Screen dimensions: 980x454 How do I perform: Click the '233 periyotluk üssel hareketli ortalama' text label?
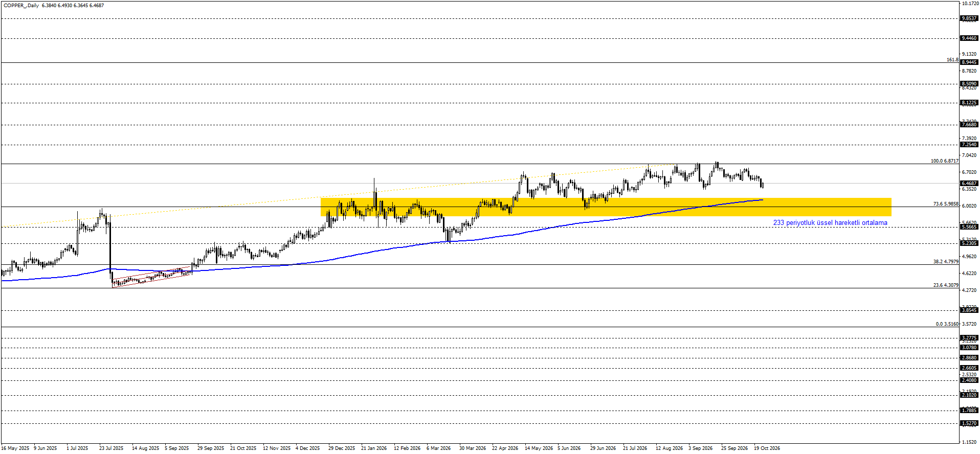tap(830, 223)
